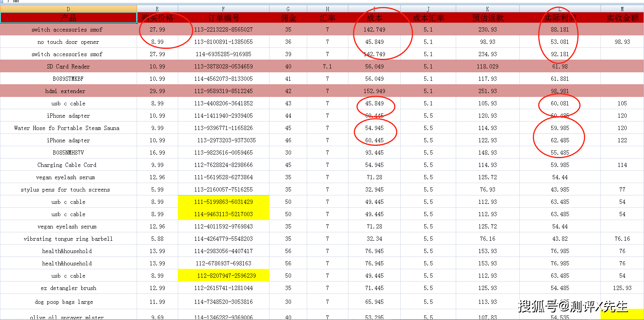Click the vibrating tongue ring barbell cell
Screen dimensions: 644x320
coord(69,238)
